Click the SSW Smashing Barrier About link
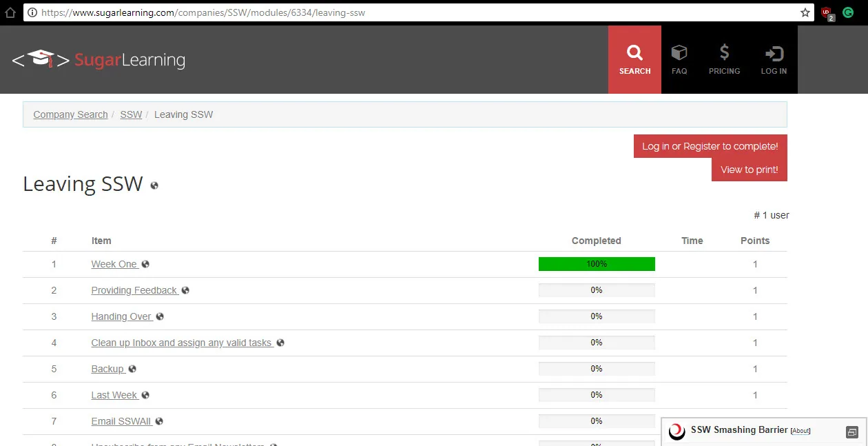Viewport: 868px width, 446px height. 800,431
